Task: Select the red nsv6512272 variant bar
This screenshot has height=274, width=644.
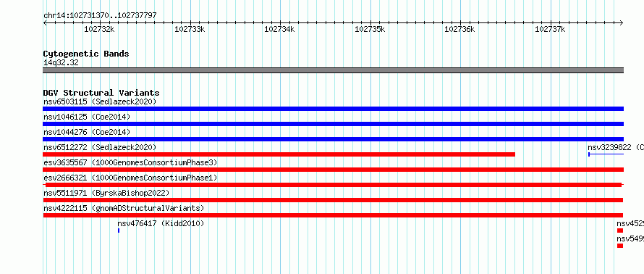Action: pos(279,154)
